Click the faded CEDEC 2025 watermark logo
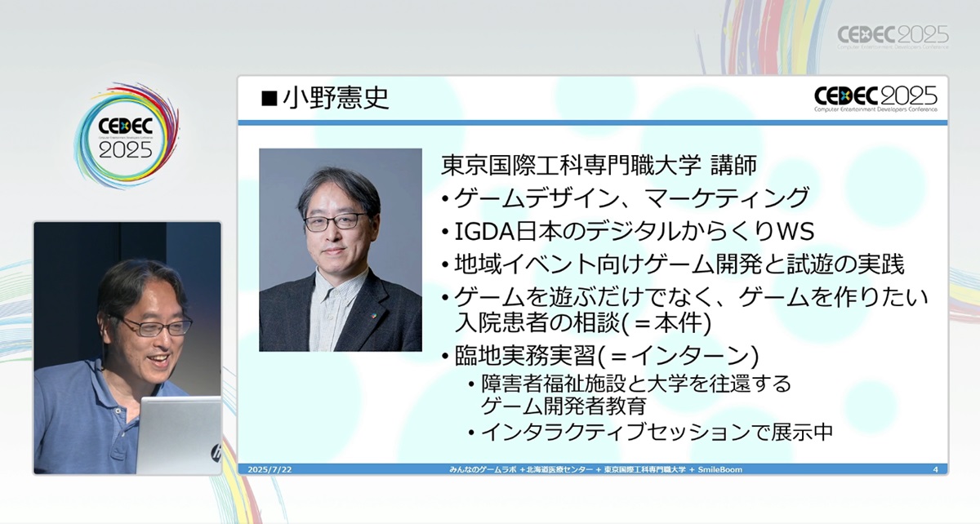This screenshot has width=980, height=524. 893,36
